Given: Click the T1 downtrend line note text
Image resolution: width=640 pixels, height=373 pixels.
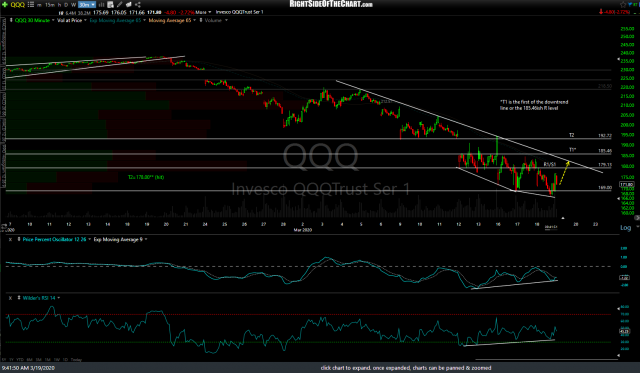Looking at the screenshot, I should click(534, 105).
